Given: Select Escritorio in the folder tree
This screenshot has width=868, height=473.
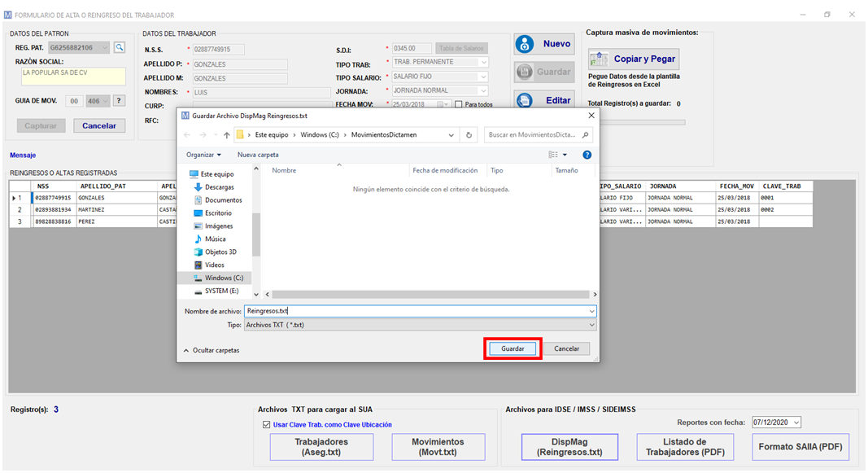Looking at the screenshot, I should 213,212.
